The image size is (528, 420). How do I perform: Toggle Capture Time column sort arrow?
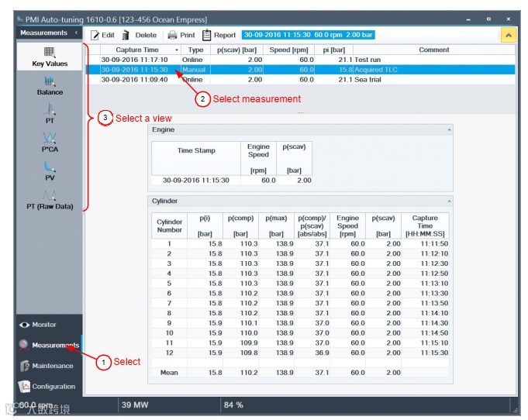[177, 50]
